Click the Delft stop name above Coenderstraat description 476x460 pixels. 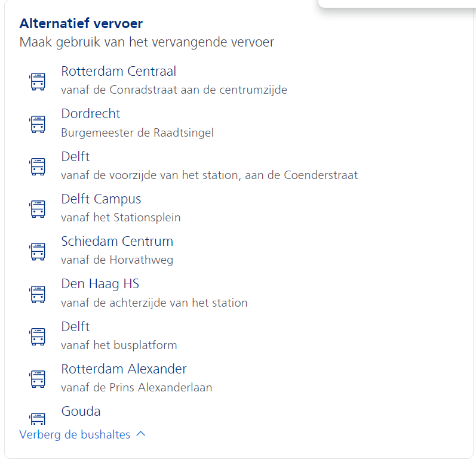tap(75, 157)
